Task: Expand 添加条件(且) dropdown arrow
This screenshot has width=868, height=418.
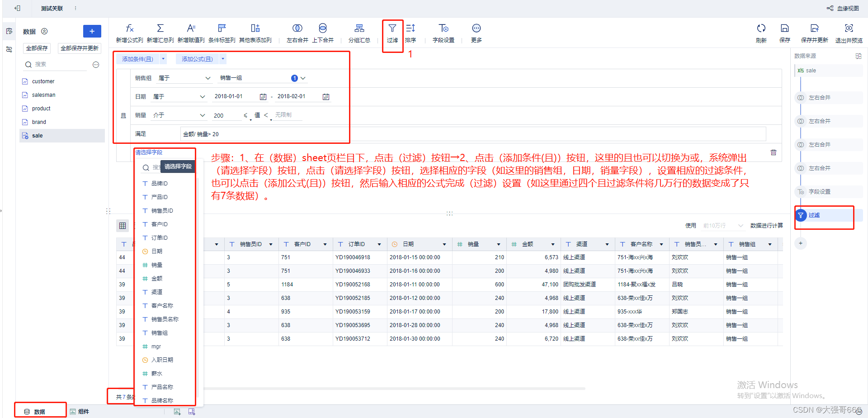Action: click(x=163, y=59)
